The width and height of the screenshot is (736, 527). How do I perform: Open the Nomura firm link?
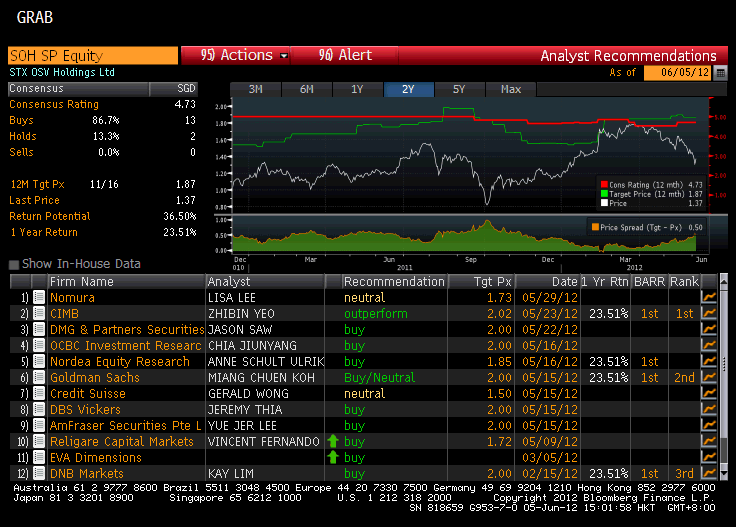click(x=72, y=298)
